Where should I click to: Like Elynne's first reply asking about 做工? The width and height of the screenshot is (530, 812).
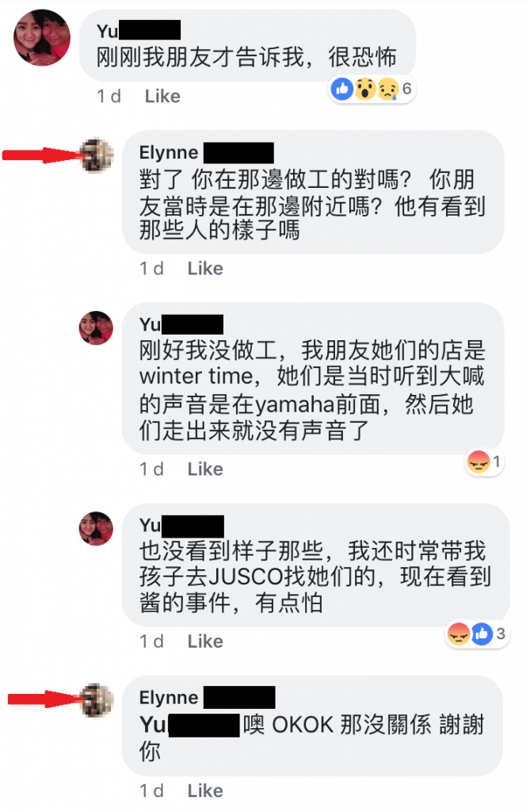(205, 269)
